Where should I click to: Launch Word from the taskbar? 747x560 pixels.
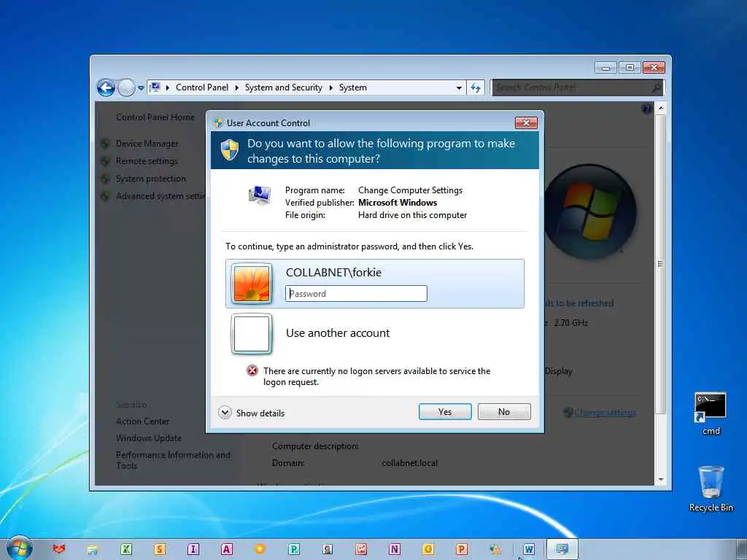[529, 549]
